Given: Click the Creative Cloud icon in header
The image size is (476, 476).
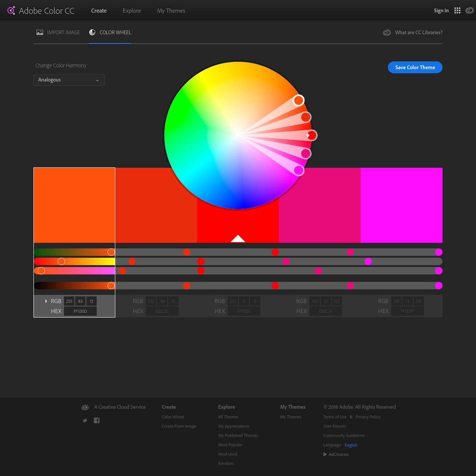Looking at the screenshot, I should [469, 11].
